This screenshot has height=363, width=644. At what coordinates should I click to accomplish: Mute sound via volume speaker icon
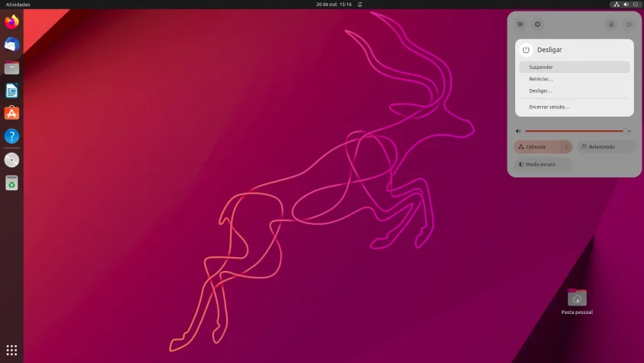[x=518, y=131]
